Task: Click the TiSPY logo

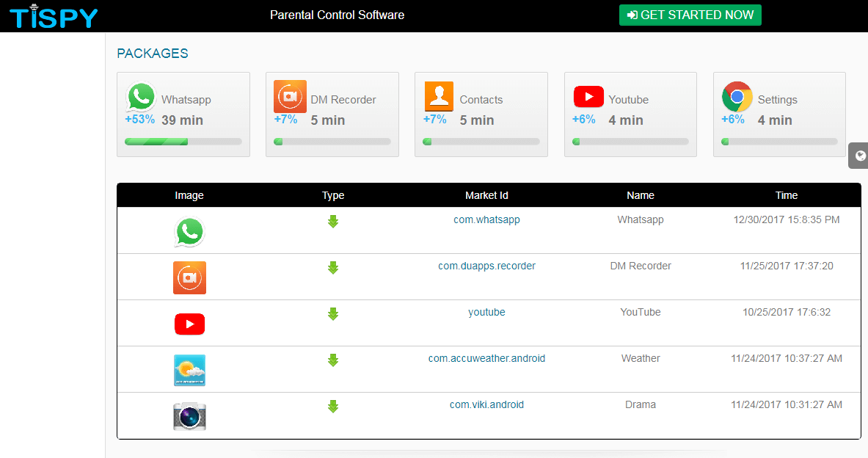Action: [54, 16]
